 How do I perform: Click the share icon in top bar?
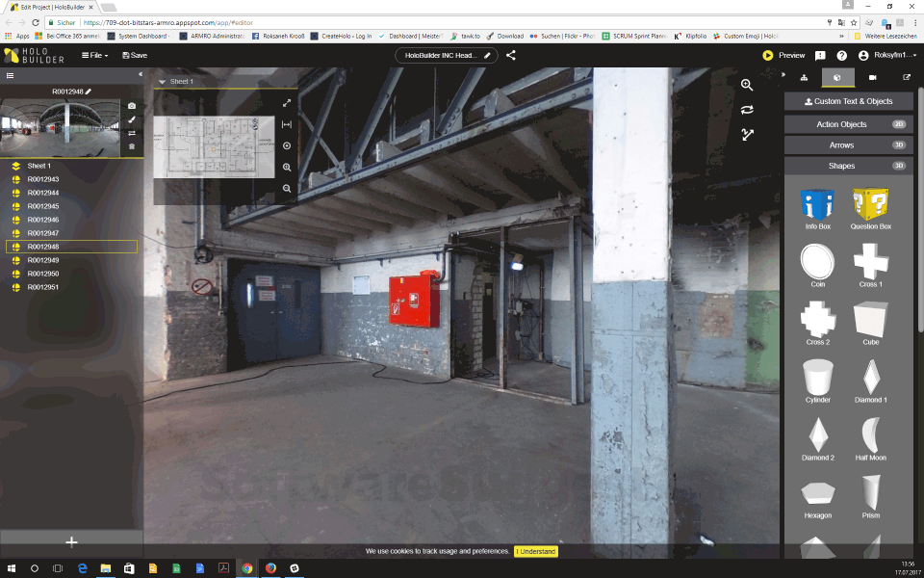510,56
